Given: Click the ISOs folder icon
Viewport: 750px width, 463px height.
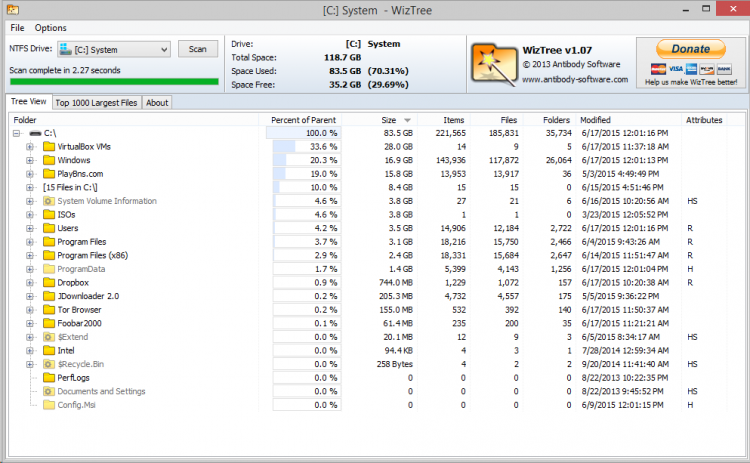Looking at the screenshot, I should [x=48, y=214].
